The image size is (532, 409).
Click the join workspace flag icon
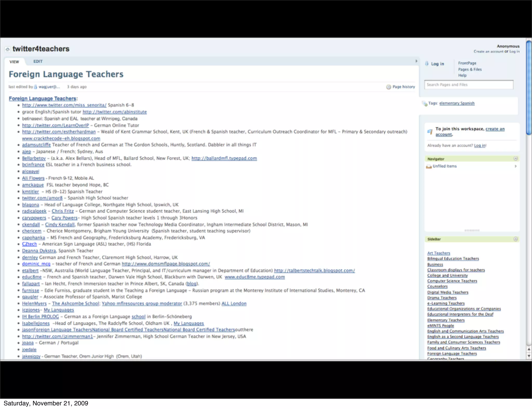tap(430, 132)
